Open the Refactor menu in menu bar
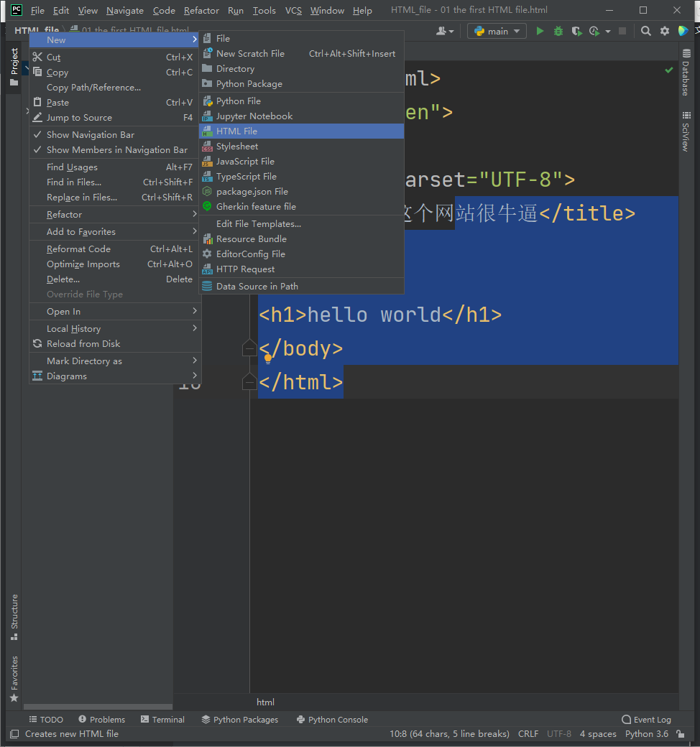The height and width of the screenshot is (747, 700). click(201, 11)
